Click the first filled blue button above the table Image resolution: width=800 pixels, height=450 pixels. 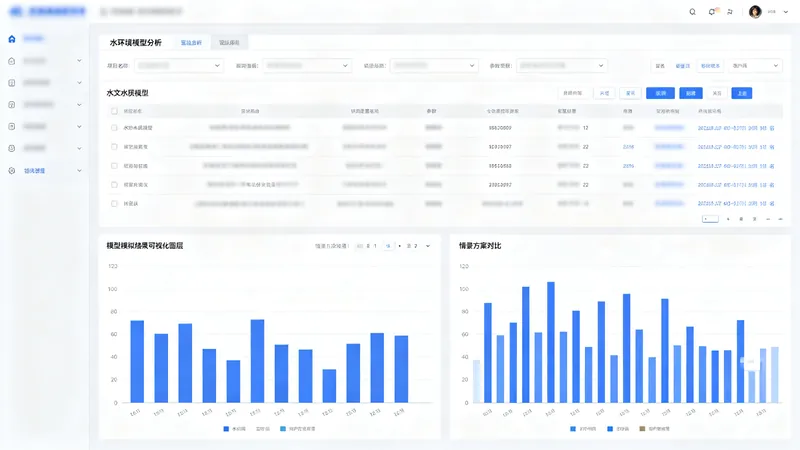pyautogui.click(x=660, y=93)
